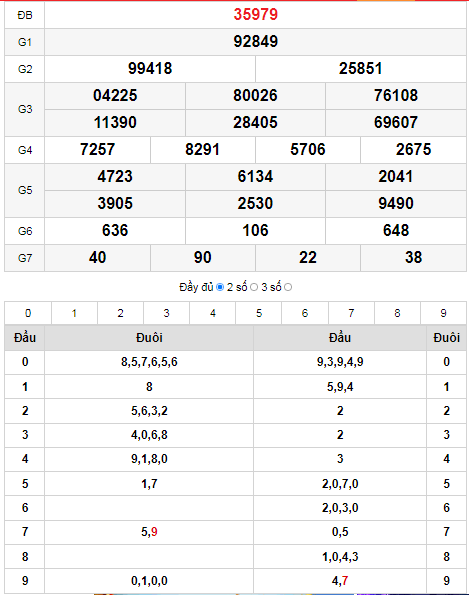Select the 2 số radio button

coord(254,287)
